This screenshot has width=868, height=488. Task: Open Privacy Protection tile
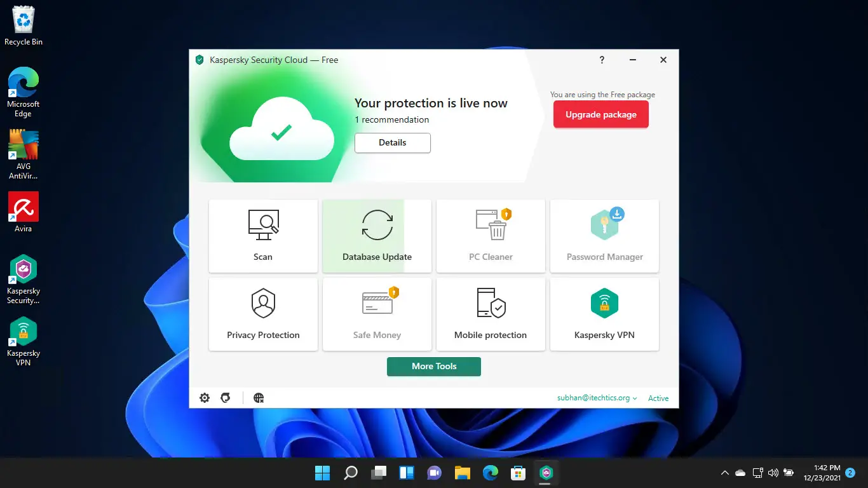(x=263, y=314)
